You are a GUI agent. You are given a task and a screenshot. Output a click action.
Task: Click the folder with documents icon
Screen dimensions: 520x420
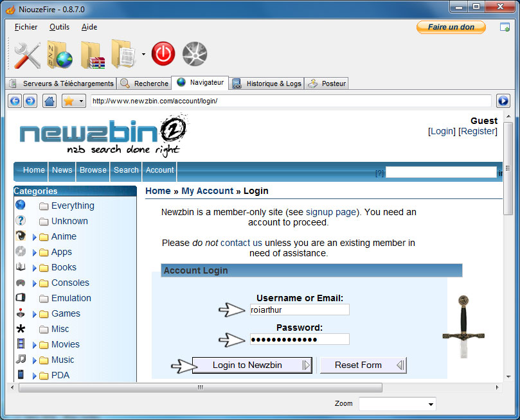coord(123,54)
